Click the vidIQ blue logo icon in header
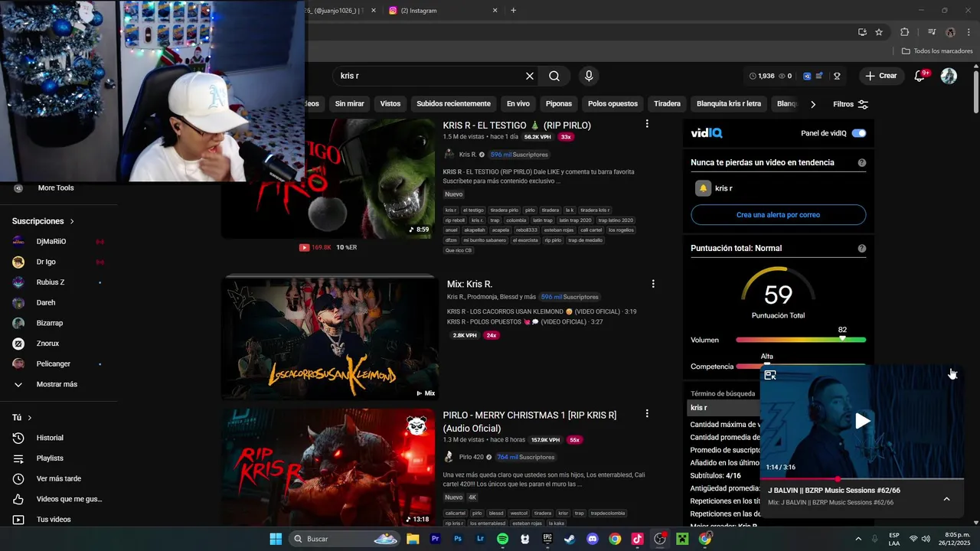980x551 pixels. 807,76
